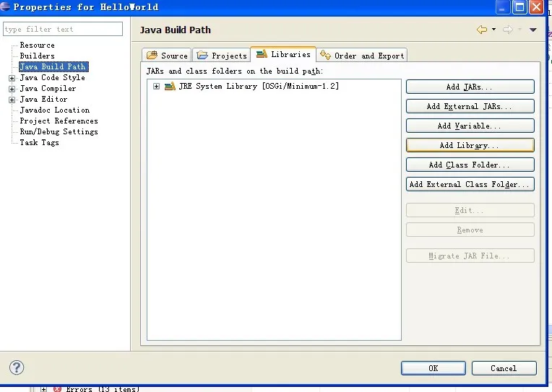This screenshot has height=392, width=552.
Task: Click the Add Variable button
Action: [x=470, y=126]
